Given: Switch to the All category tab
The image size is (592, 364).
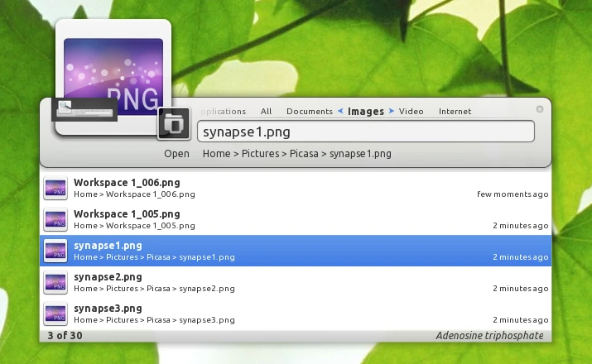Looking at the screenshot, I should click(266, 111).
